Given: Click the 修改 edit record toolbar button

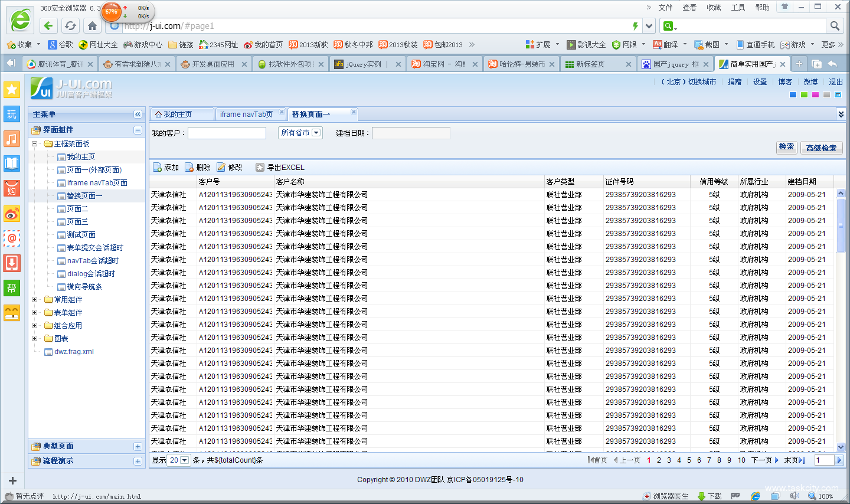Looking at the screenshot, I should tap(230, 168).
